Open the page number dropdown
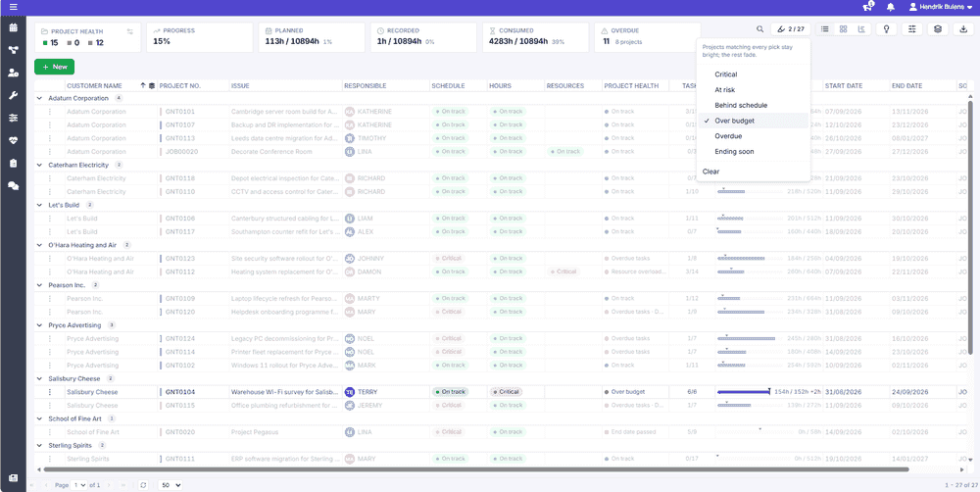The height and width of the screenshot is (492, 980). point(80,484)
